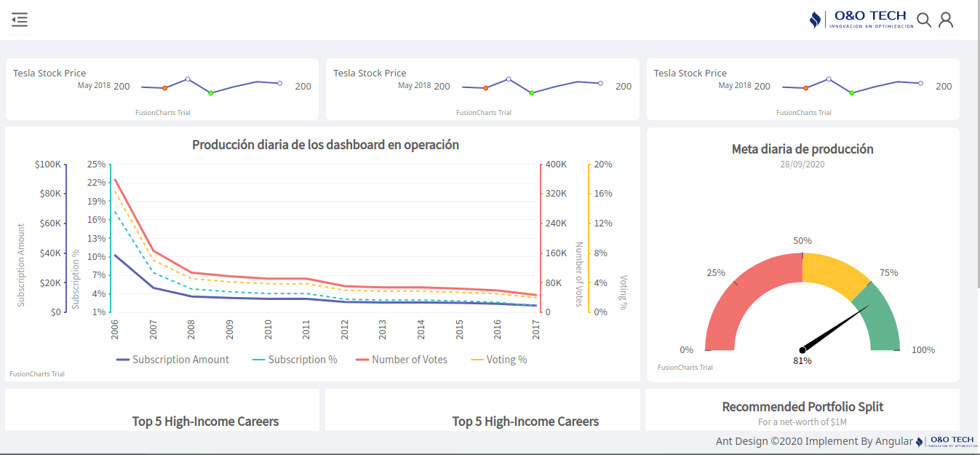Click the date 28/09/2020 subtitle

[x=802, y=165]
